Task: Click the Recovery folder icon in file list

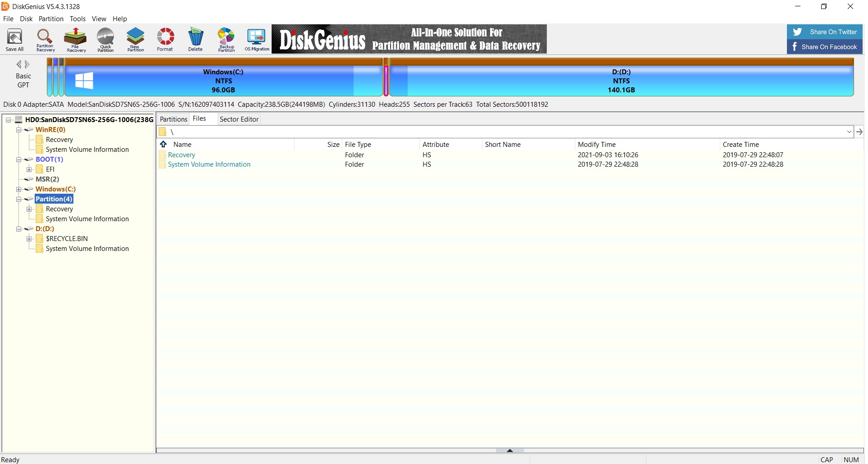Action: pyautogui.click(x=163, y=155)
